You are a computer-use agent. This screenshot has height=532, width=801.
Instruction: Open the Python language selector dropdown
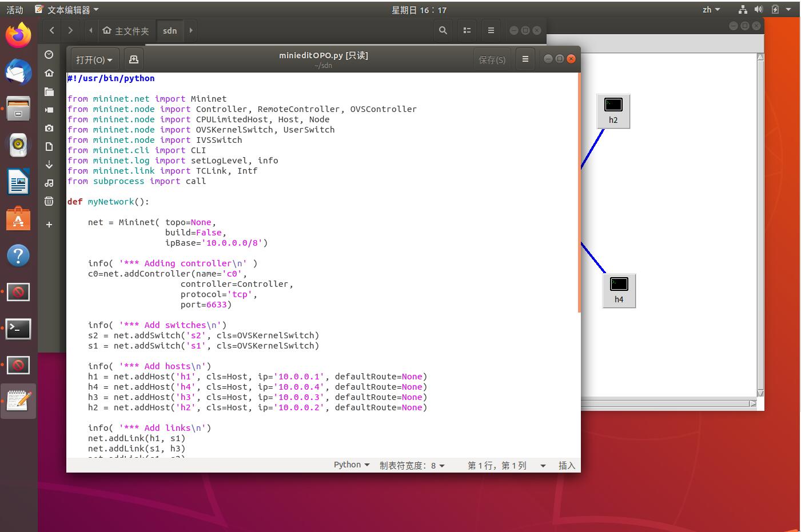coord(351,465)
